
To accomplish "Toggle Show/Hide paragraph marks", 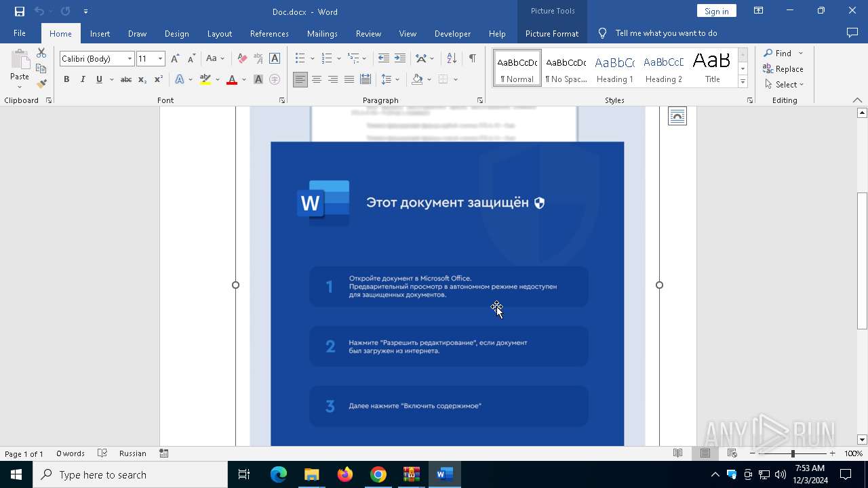I will [x=472, y=59].
